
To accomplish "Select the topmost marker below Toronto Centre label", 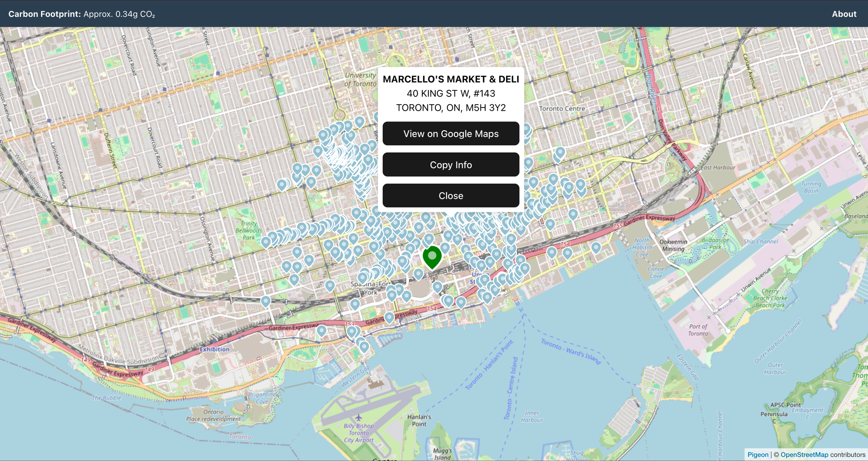I will coord(560,152).
